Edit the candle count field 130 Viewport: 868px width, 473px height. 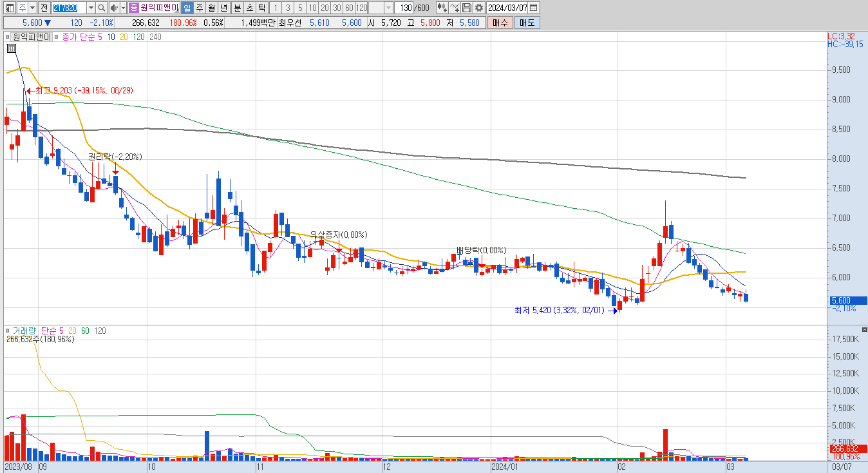tap(404, 8)
